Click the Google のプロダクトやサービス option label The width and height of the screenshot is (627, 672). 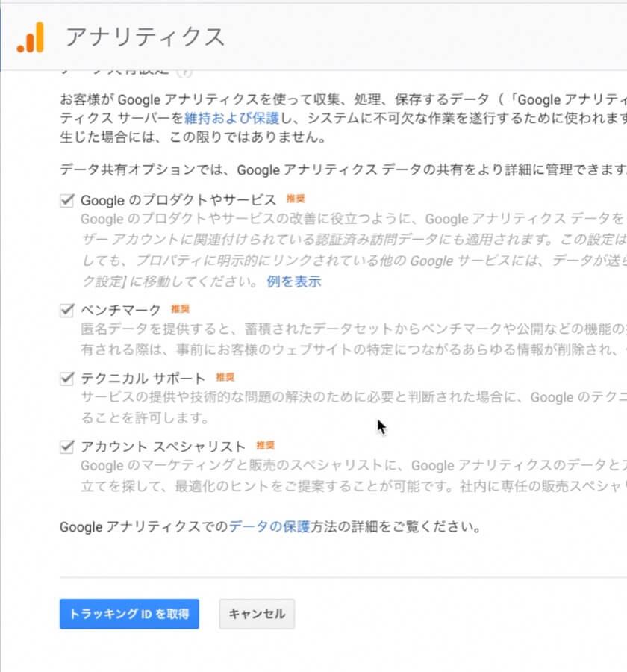pyautogui.click(x=178, y=200)
